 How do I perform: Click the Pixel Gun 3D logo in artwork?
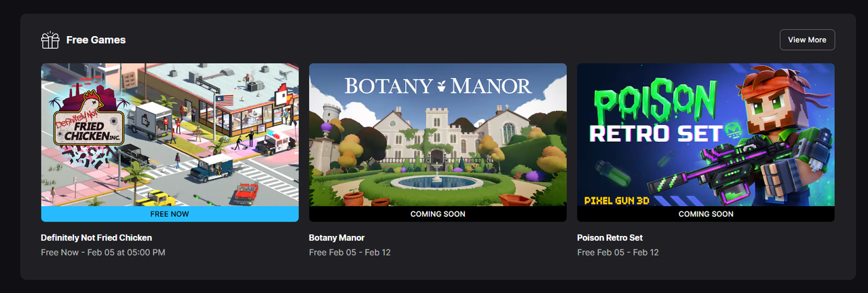click(614, 200)
